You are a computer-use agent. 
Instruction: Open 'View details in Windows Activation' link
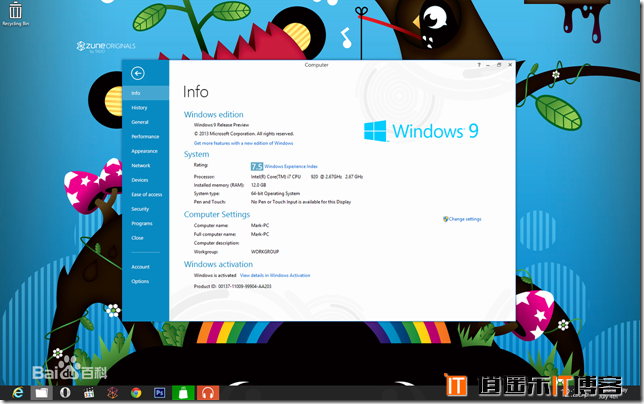tap(275, 275)
